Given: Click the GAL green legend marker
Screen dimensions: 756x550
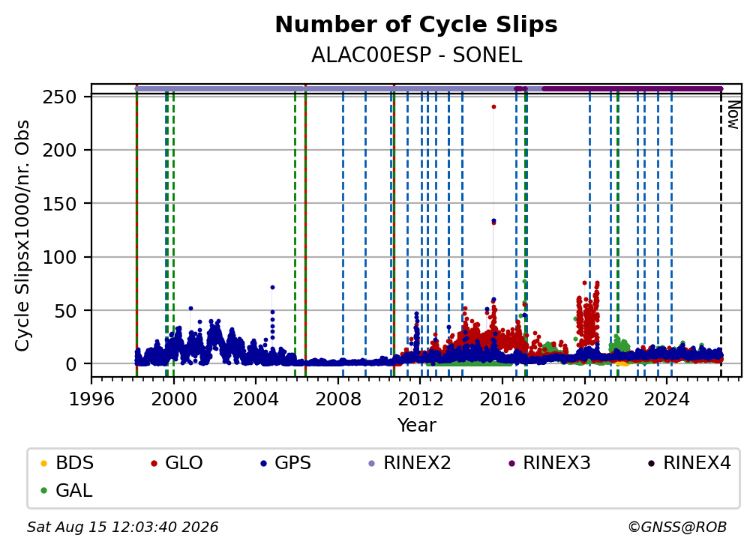Looking at the screenshot, I should [x=43, y=491].
